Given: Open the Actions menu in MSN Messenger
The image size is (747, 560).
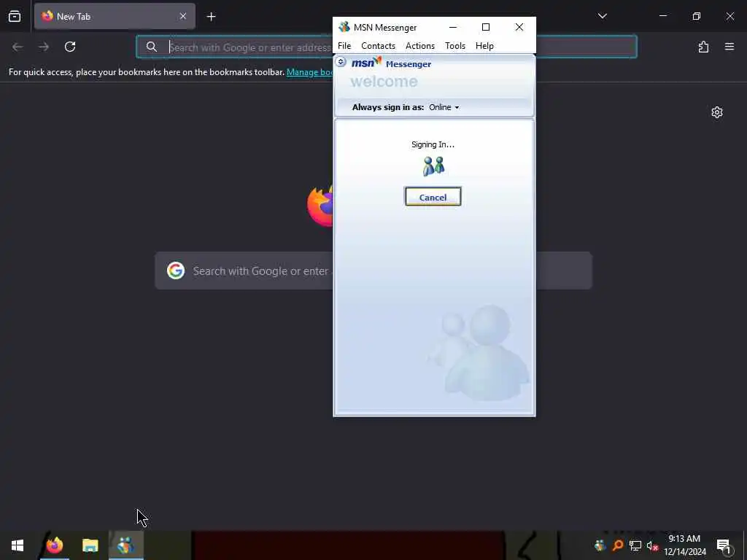Looking at the screenshot, I should click(419, 46).
